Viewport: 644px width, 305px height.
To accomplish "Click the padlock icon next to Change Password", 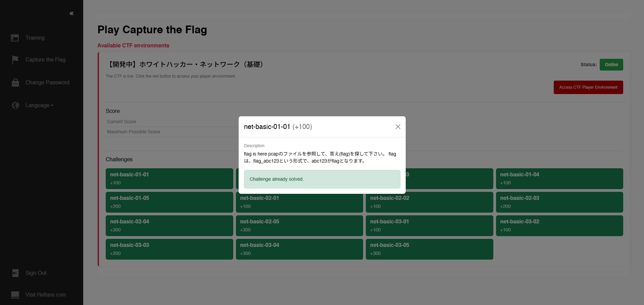I will click(x=15, y=82).
